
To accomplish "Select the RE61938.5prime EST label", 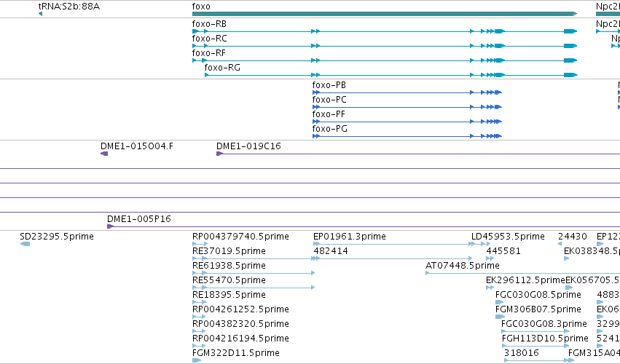I will tap(229, 266).
